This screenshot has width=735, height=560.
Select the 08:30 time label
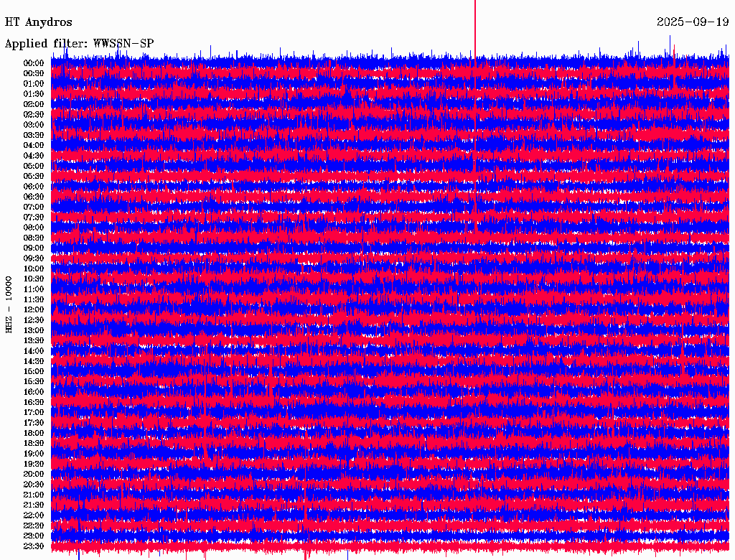tap(34, 238)
